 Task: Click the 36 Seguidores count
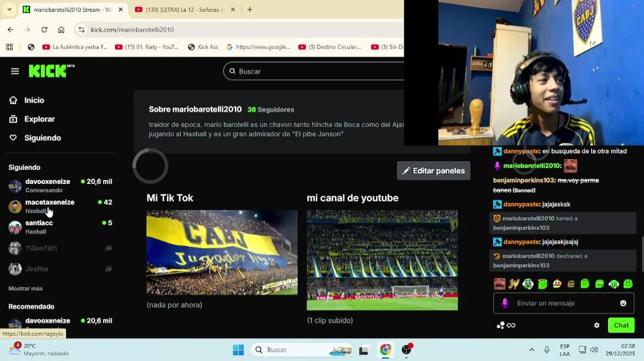pyautogui.click(x=271, y=109)
